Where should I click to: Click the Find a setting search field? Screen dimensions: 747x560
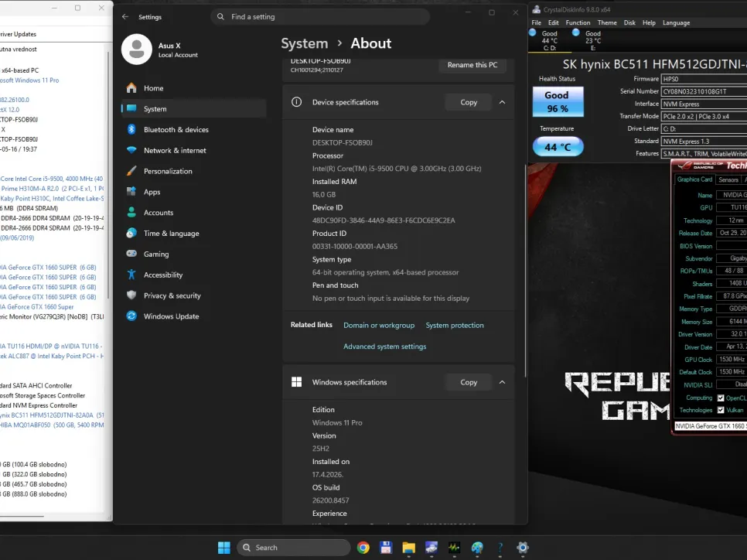(x=320, y=17)
